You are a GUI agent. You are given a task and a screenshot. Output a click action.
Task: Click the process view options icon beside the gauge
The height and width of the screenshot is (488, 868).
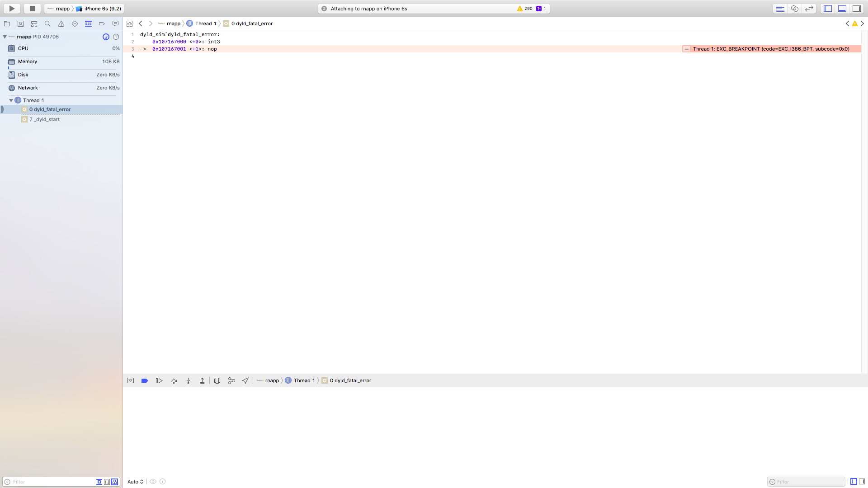coord(116,37)
